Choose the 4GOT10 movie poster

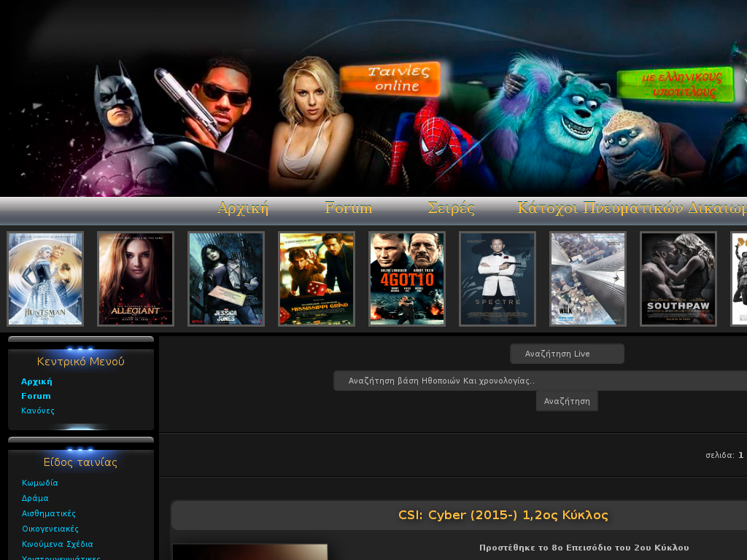(407, 279)
